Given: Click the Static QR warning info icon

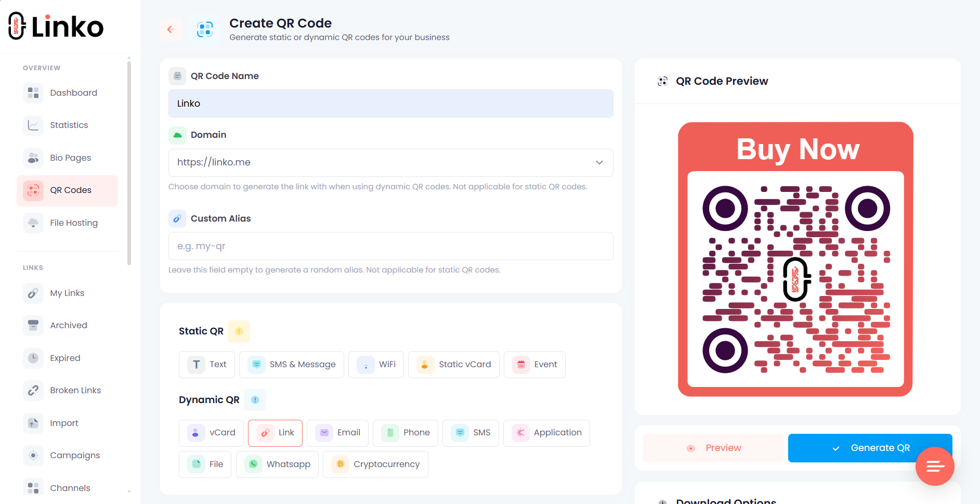Looking at the screenshot, I should 239,331.
